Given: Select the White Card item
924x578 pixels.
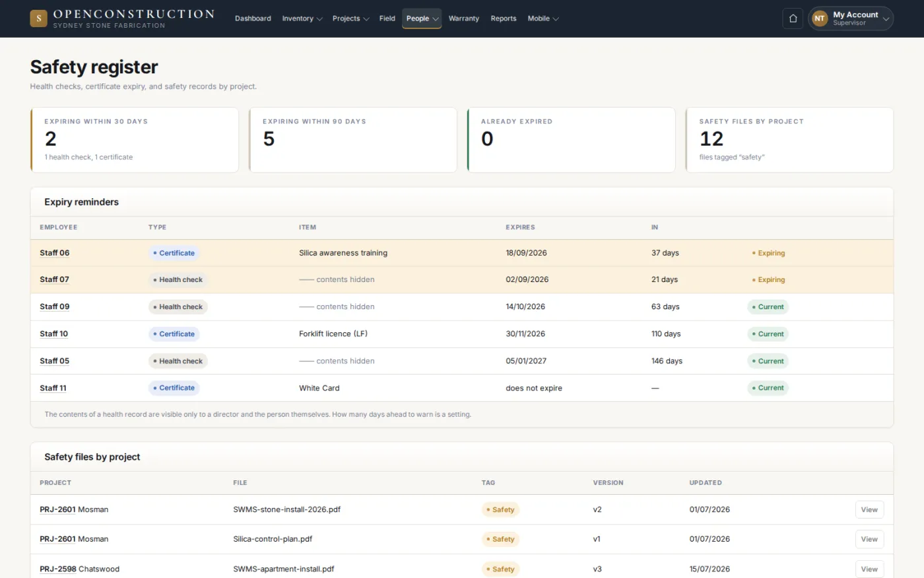Looking at the screenshot, I should (x=319, y=388).
